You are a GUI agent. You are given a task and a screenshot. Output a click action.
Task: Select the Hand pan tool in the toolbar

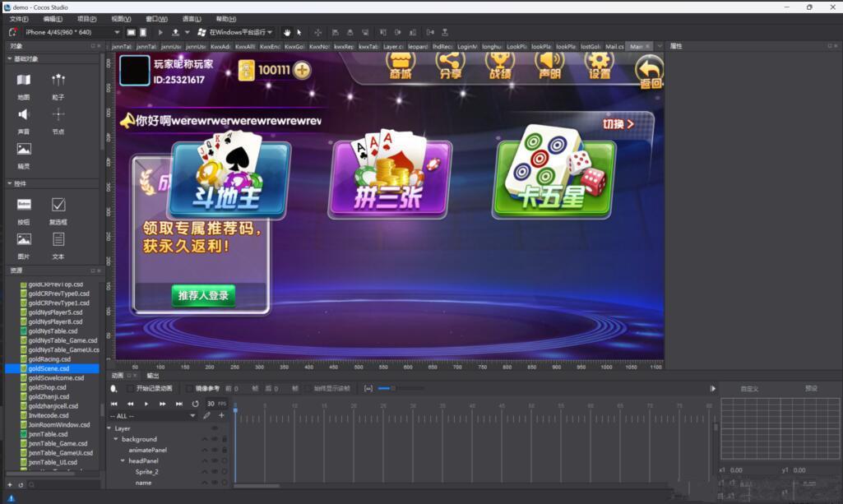click(286, 31)
